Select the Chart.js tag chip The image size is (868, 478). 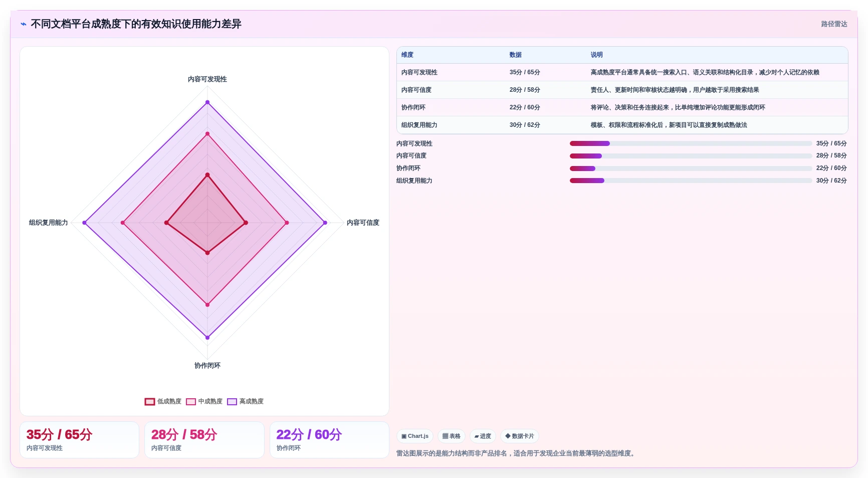pyautogui.click(x=415, y=436)
